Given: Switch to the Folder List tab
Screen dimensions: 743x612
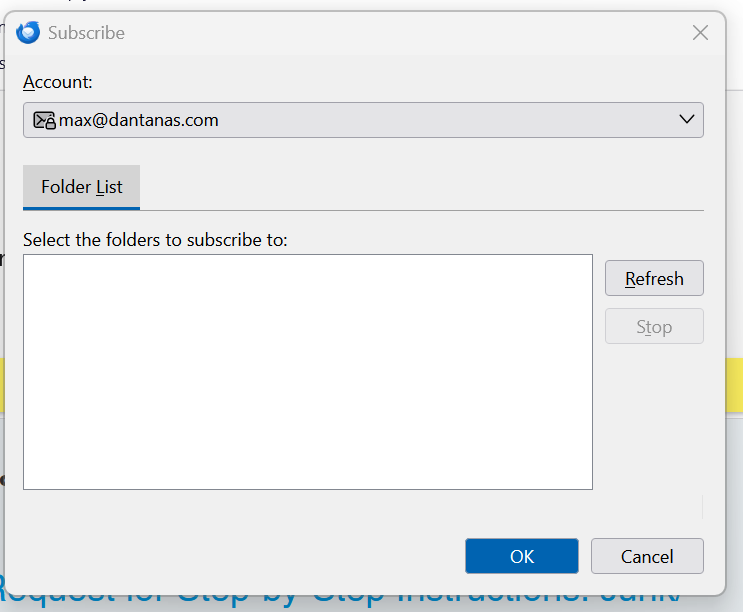Looking at the screenshot, I should click(x=81, y=187).
